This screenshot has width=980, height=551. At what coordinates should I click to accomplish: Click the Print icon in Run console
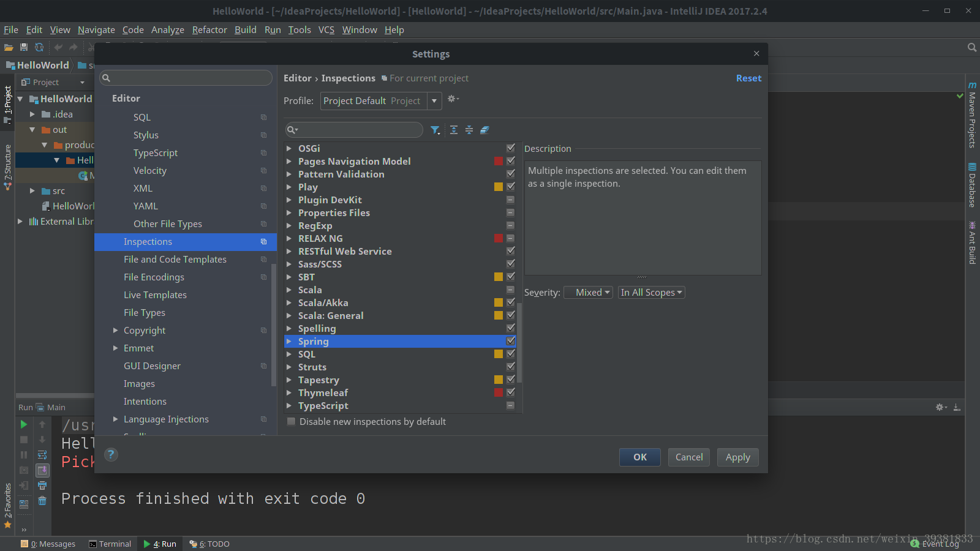[42, 485]
